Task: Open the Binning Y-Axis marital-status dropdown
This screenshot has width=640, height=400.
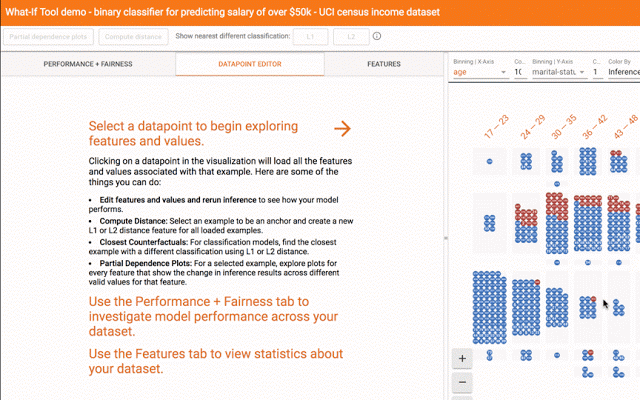Action: coord(556,72)
